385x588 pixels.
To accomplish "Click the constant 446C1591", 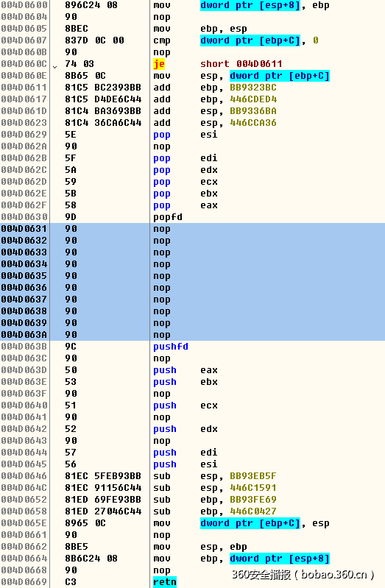I will 253,488.
